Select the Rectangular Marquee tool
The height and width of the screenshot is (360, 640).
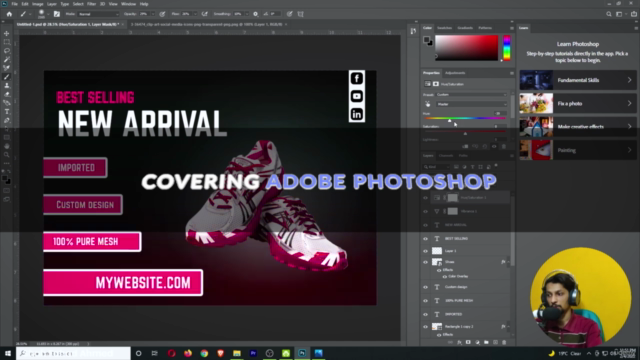click(x=7, y=42)
